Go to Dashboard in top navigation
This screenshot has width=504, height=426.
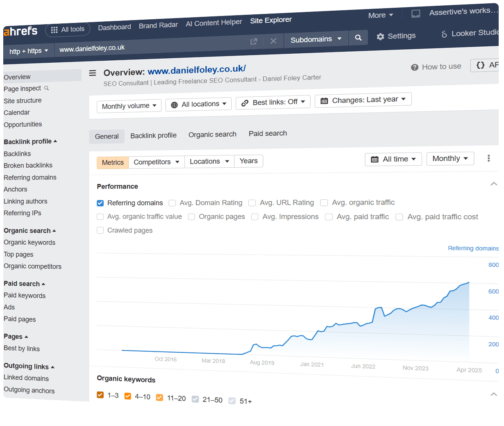coord(114,27)
